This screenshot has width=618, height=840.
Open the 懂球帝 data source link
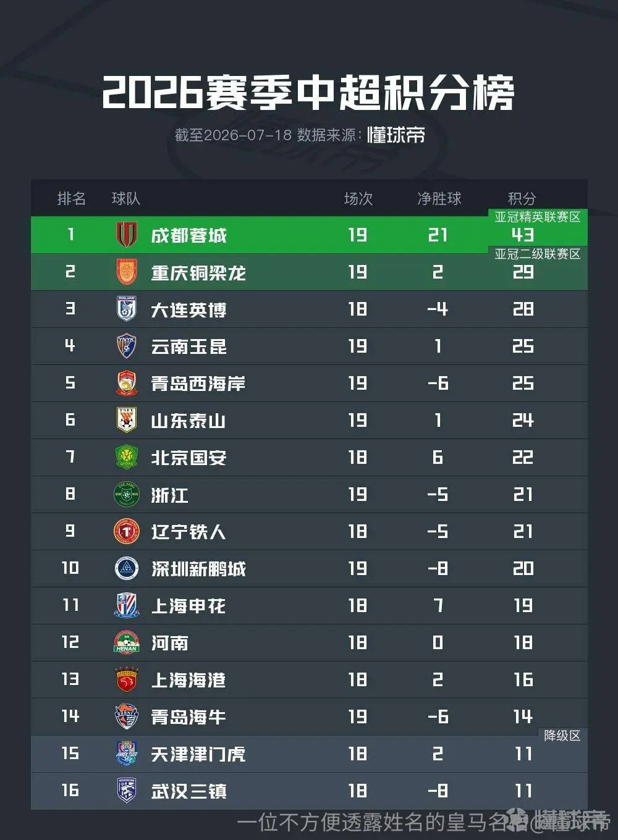coord(396,135)
